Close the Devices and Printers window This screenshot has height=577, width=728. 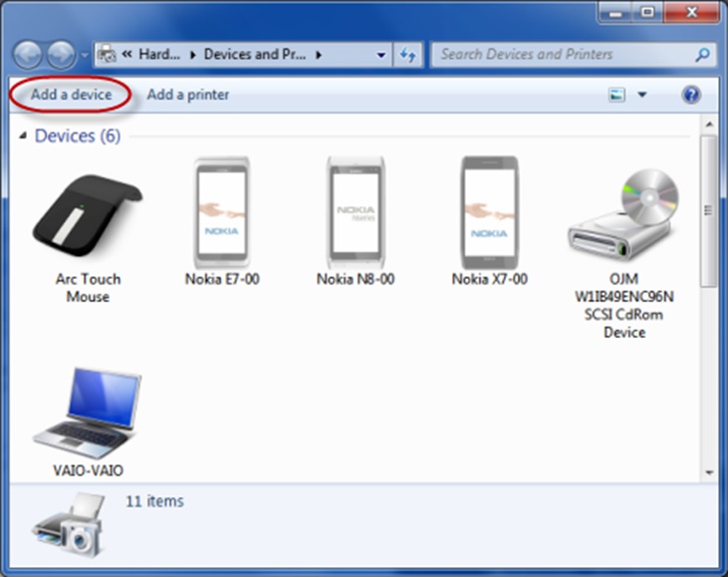(691, 13)
